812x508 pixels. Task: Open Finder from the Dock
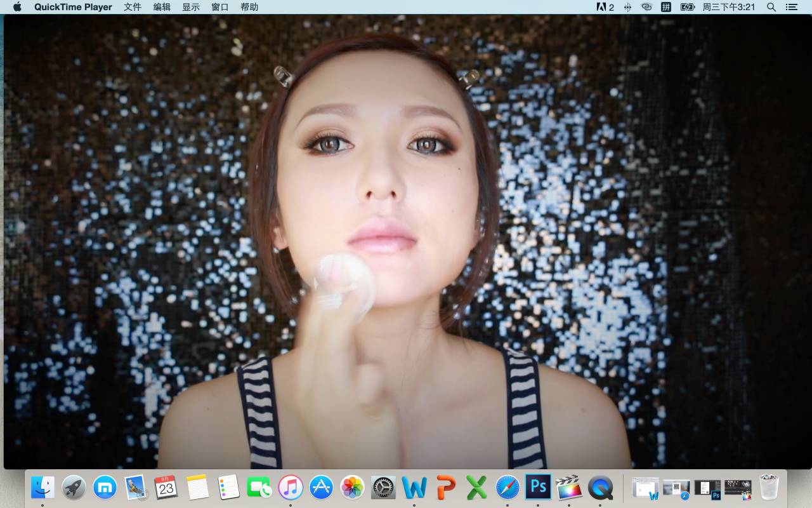[x=43, y=487]
